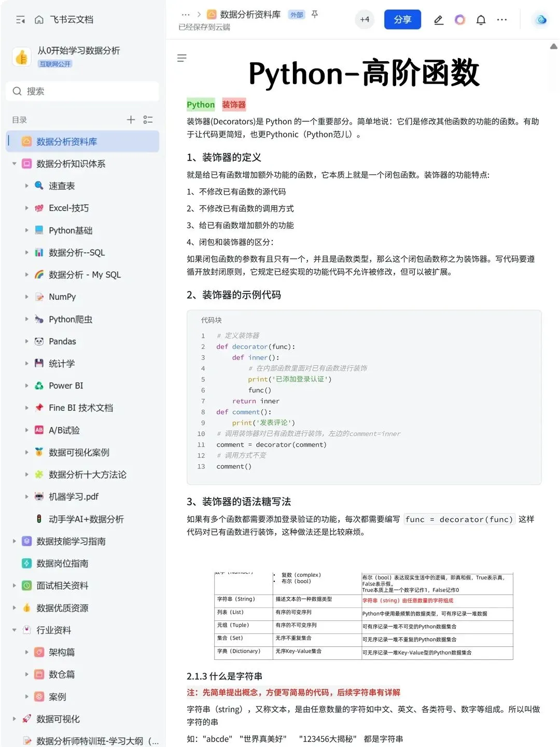Add a new page with the plus icon
Viewport: 560px width, 747px height.
131,120
